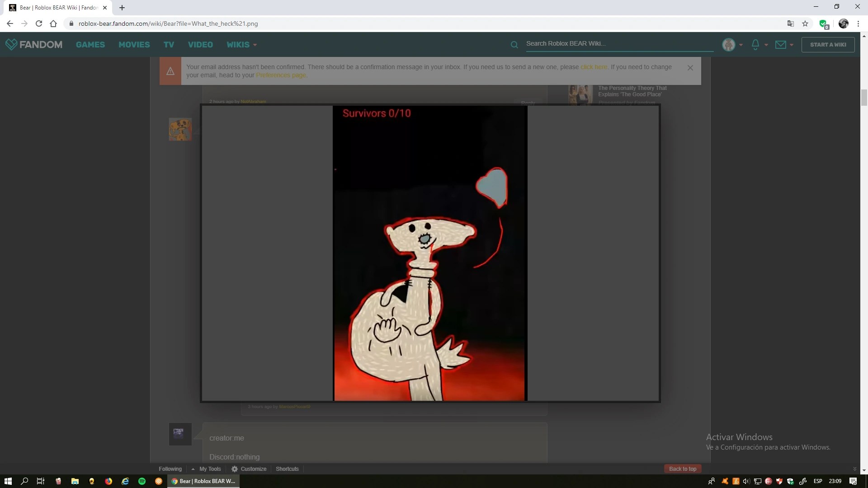Dismiss the email confirmation banner

690,68
